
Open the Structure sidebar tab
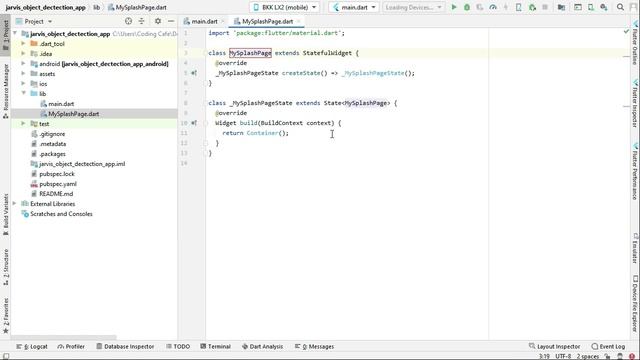point(5,267)
